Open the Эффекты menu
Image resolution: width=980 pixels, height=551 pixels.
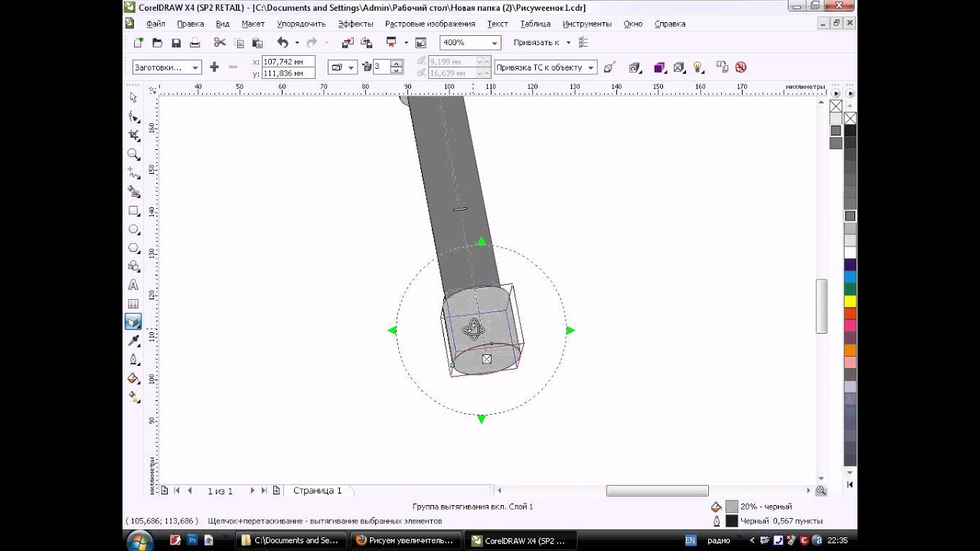355,24
